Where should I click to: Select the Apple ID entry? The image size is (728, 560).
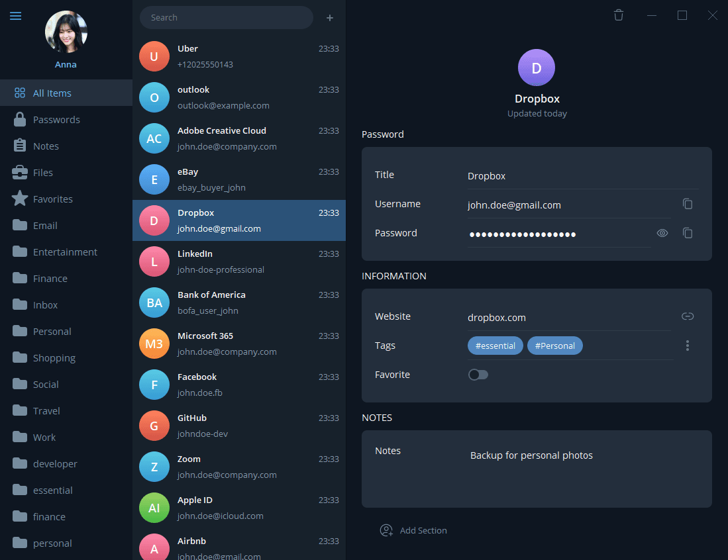(x=239, y=508)
